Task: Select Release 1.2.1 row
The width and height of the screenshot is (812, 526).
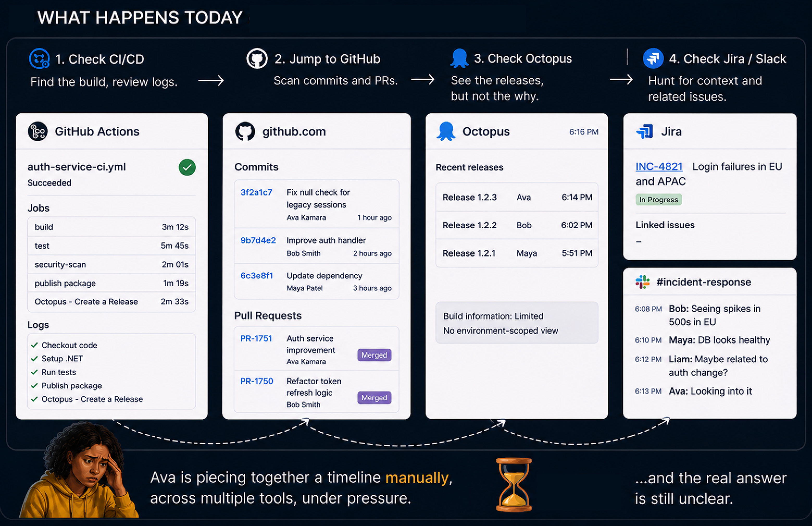Action: click(517, 253)
